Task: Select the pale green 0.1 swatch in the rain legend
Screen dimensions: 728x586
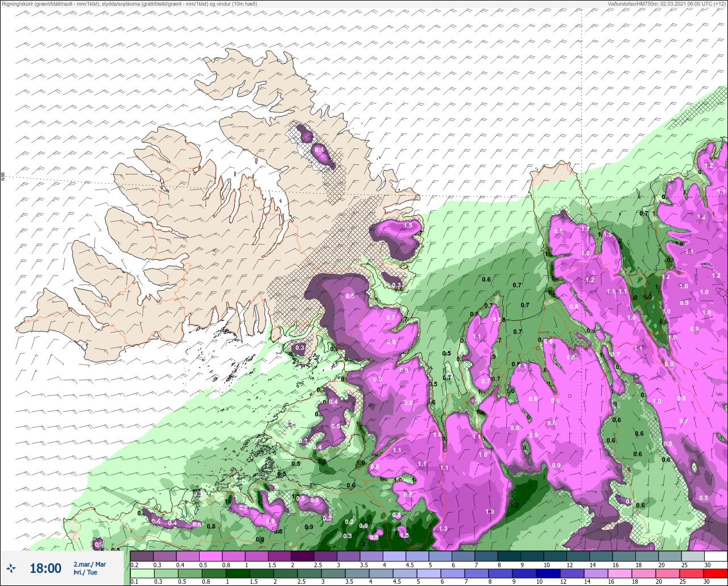Action: (x=142, y=573)
